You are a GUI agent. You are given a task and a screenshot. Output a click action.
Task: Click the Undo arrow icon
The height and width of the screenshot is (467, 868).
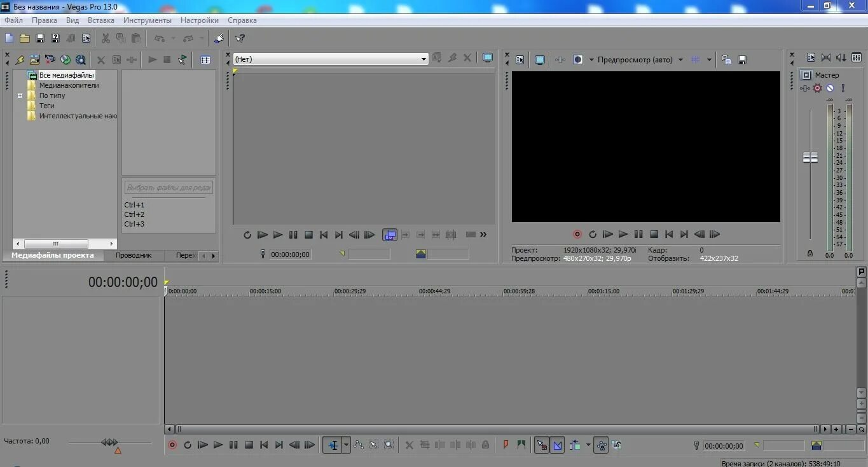tap(160, 39)
